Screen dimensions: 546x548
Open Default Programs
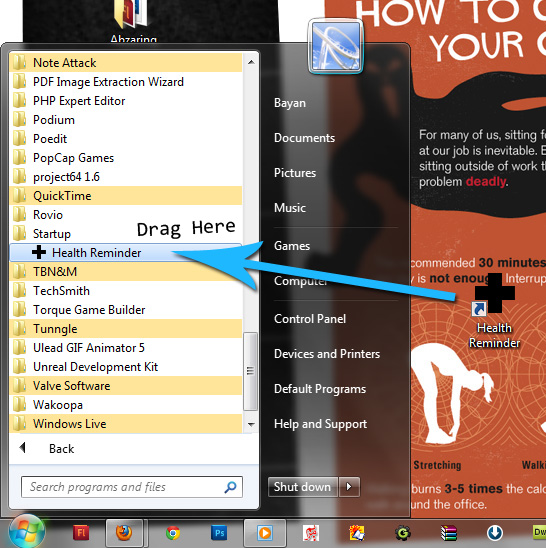pyautogui.click(x=320, y=389)
